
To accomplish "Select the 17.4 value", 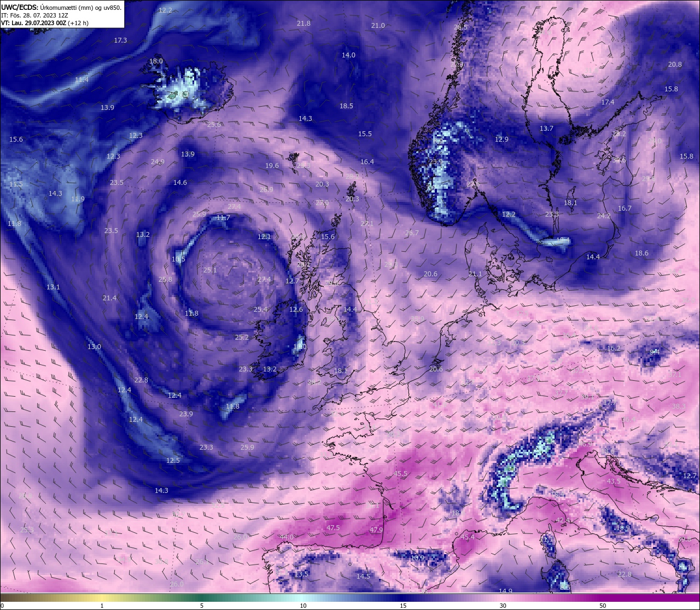I will click(x=608, y=102).
